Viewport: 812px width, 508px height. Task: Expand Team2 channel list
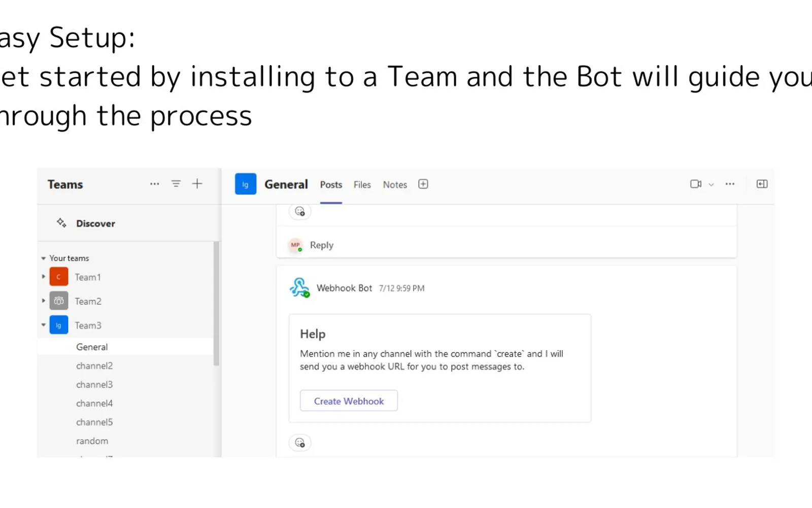click(x=43, y=301)
